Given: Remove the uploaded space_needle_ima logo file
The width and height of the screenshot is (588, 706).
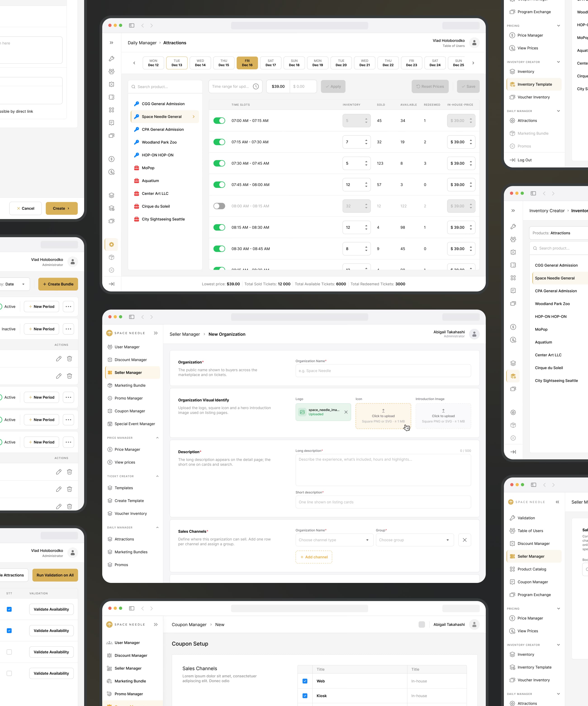Looking at the screenshot, I should tap(346, 412).
